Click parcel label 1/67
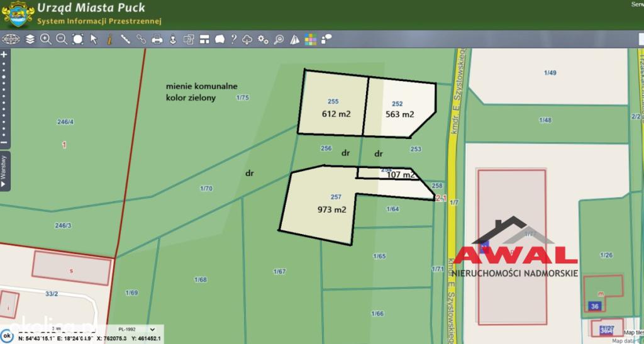 coord(279,271)
